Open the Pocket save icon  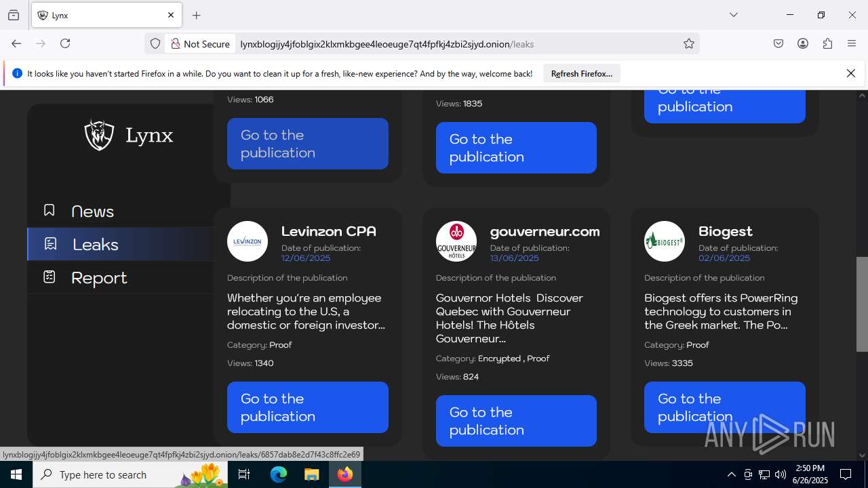point(778,43)
